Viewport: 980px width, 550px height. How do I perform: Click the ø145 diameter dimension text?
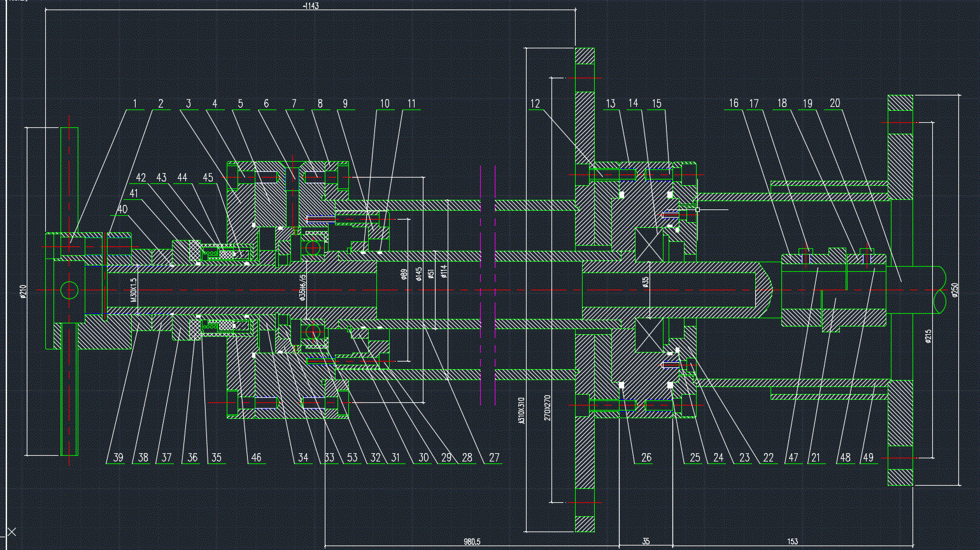pos(419,274)
